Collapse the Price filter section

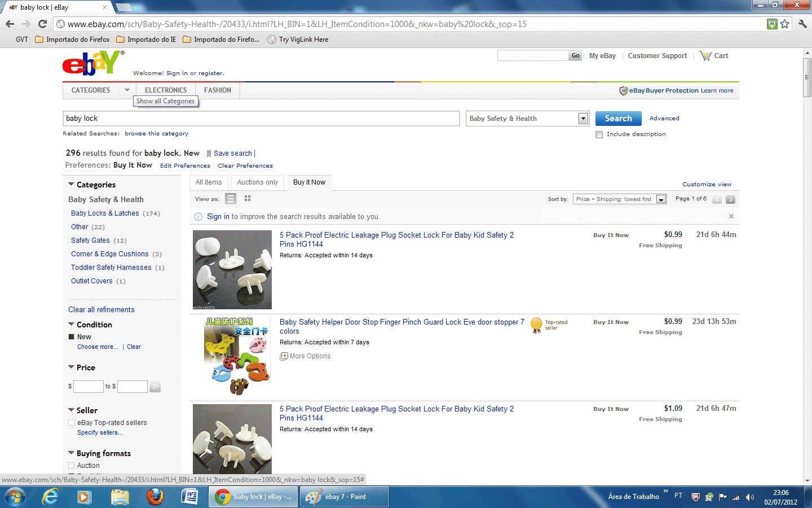(72, 367)
